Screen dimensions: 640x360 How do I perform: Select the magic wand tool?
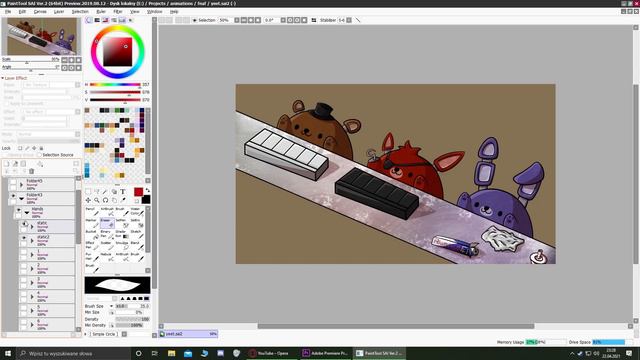[x=105, y=191]
